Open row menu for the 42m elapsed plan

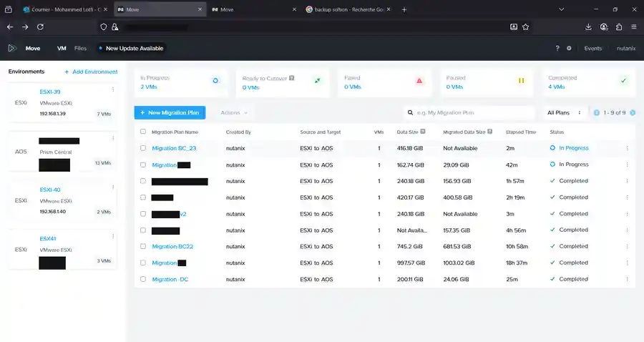click(x=627, y=165)
